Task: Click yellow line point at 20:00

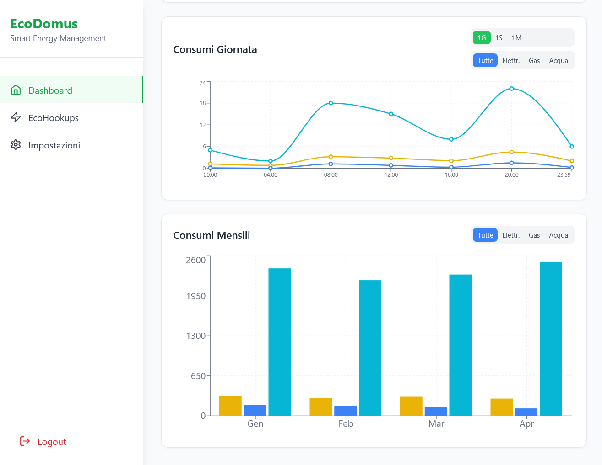Action: pyautogui.click(x=511, y=152)
